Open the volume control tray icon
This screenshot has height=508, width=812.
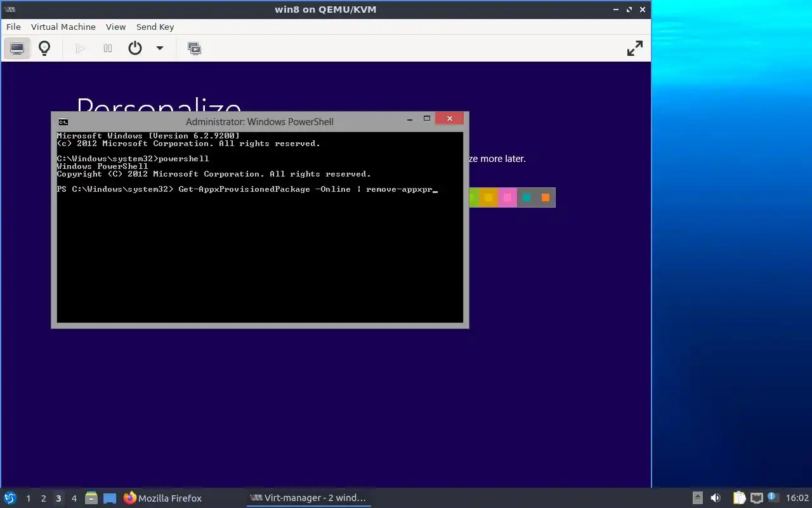coord(716,498)
